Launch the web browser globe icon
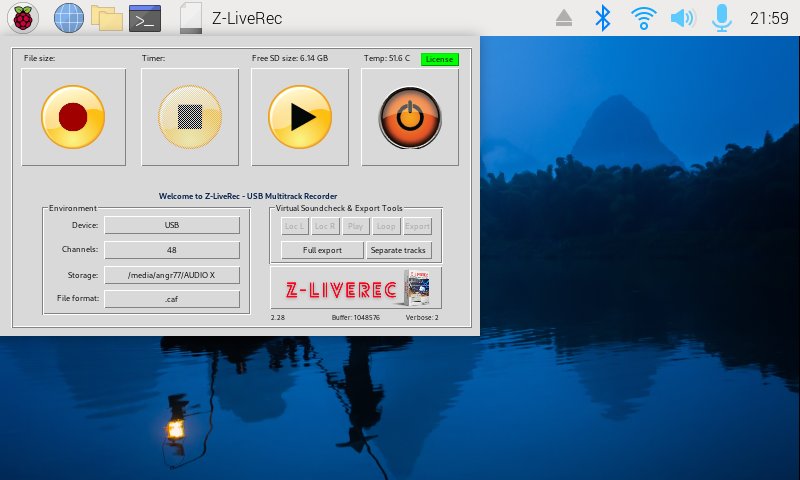 tap(69, 18)
